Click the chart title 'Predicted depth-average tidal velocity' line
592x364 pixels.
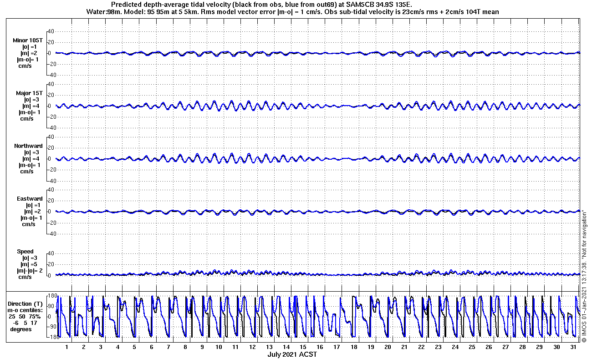pyautogui.click(x=262, y=5)
